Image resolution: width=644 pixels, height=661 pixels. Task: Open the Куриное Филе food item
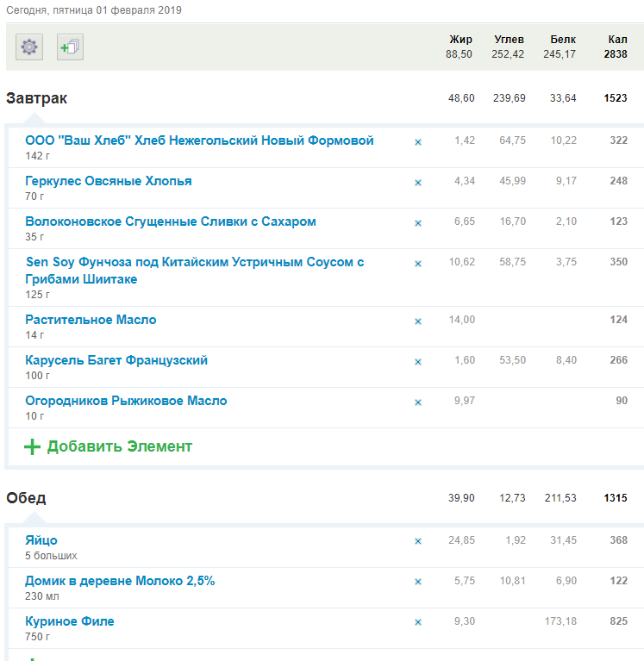pyautogui.click(x=70, y=621)
